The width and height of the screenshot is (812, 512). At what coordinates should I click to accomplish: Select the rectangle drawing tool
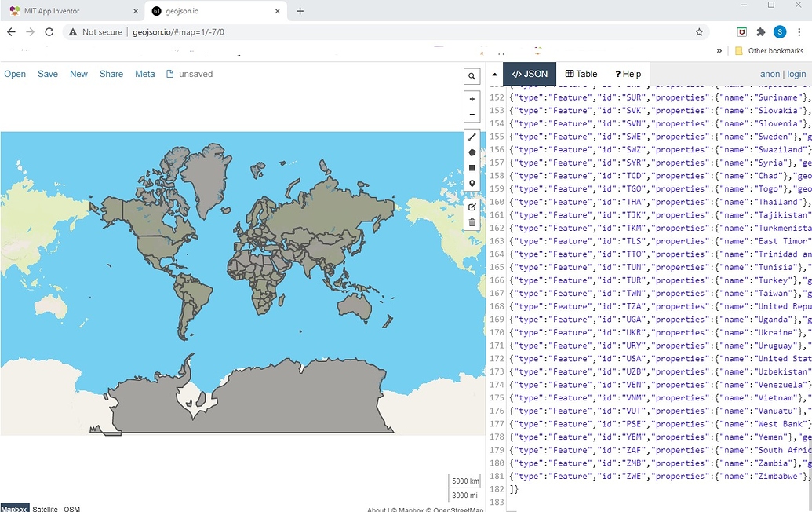coord(472,166)
